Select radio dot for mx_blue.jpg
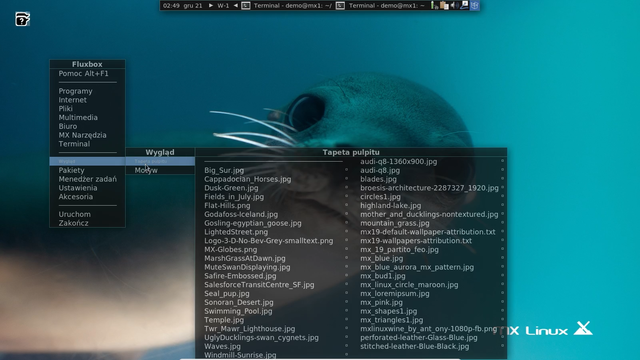The width and height of the screenshot is (640, 360). pos(502,257)
